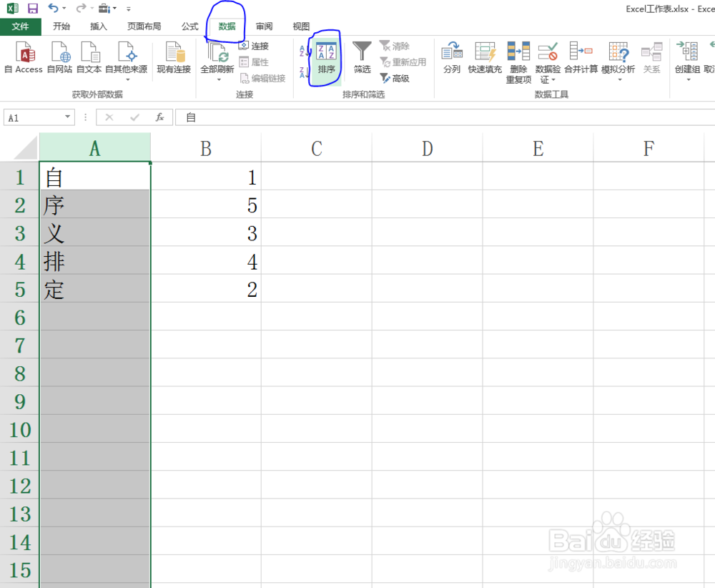
Task: Click 高级 advanced filter button
Action: tap(395, 79)
